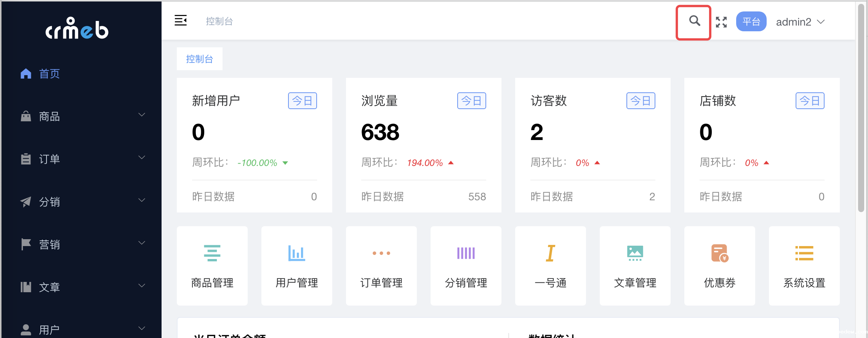Open the admin2 account dropdown
This screenshot has height=338, width=868.
[800, 22]
